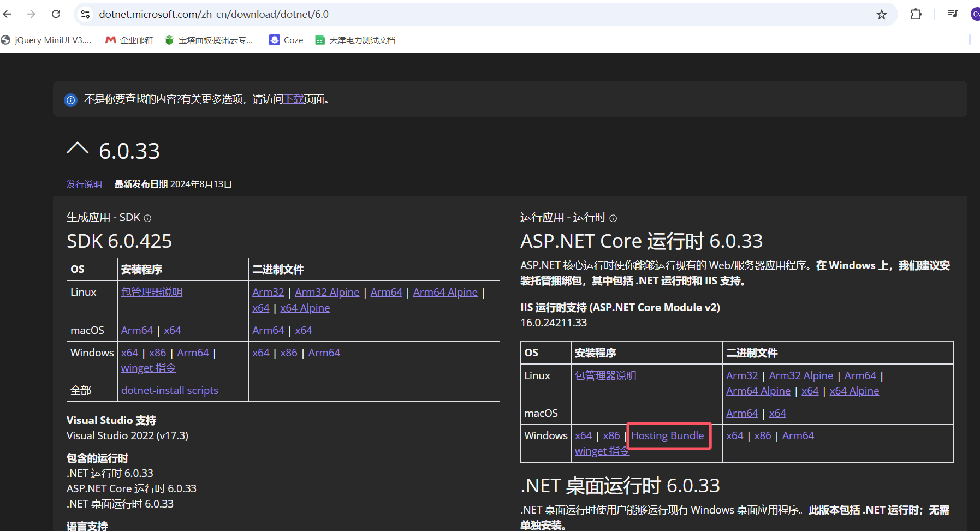Click the info icon next to 运行应用 - 运行时

click(613, 218)
